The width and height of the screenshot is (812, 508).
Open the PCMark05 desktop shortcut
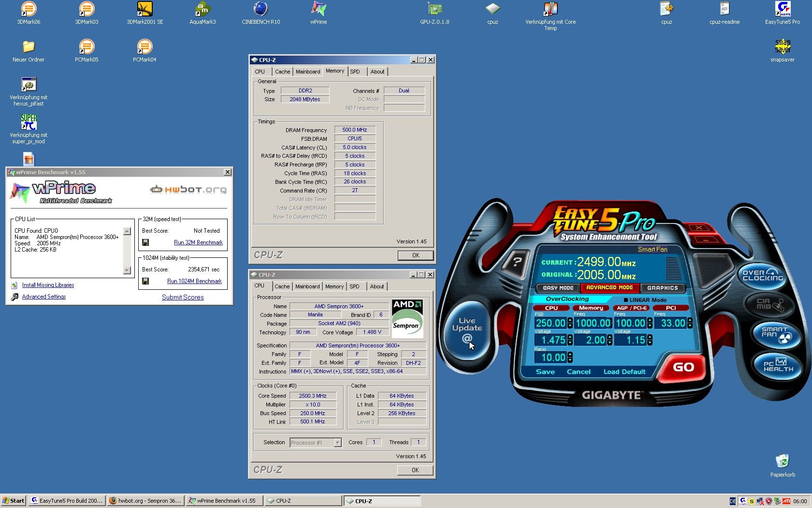click(87, 47)
